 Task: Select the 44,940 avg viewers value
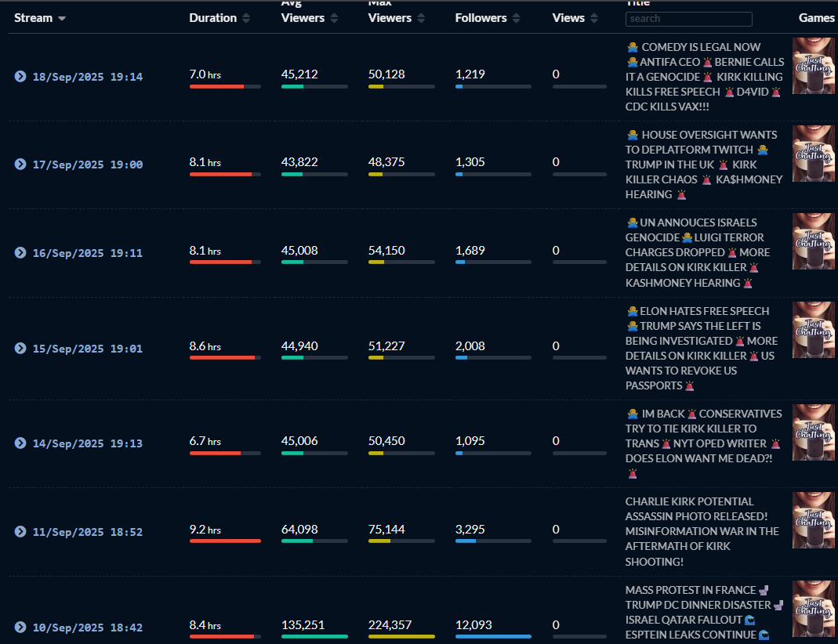click(299, 346)
